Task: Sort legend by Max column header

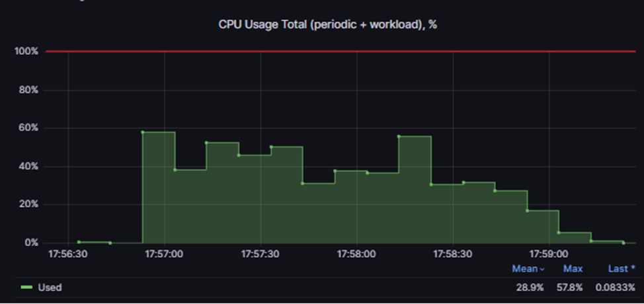Action: tap(573, 269)
